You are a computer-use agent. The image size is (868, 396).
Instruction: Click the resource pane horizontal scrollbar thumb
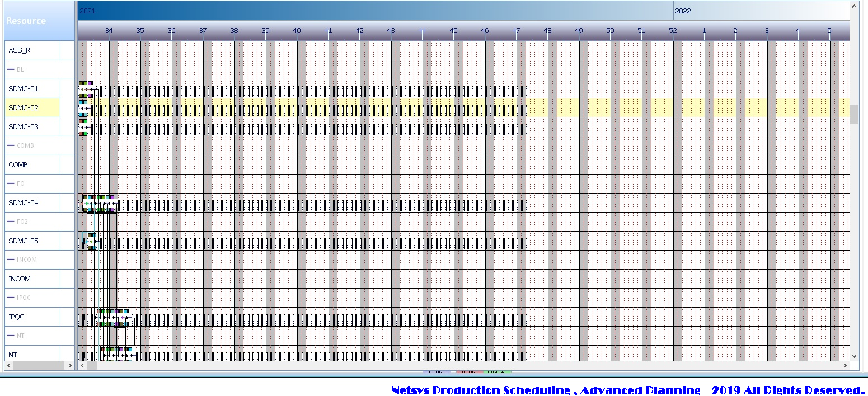point(39,366)
